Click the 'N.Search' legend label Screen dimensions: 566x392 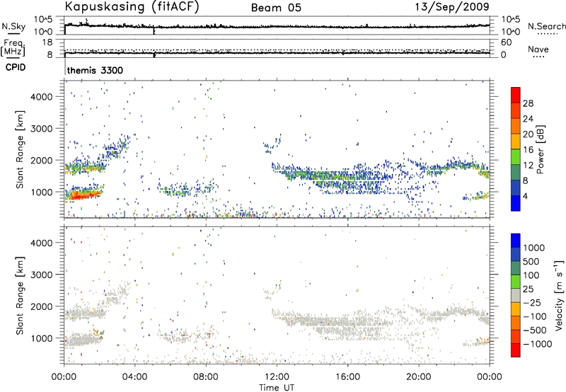click(x=546, y=26)
